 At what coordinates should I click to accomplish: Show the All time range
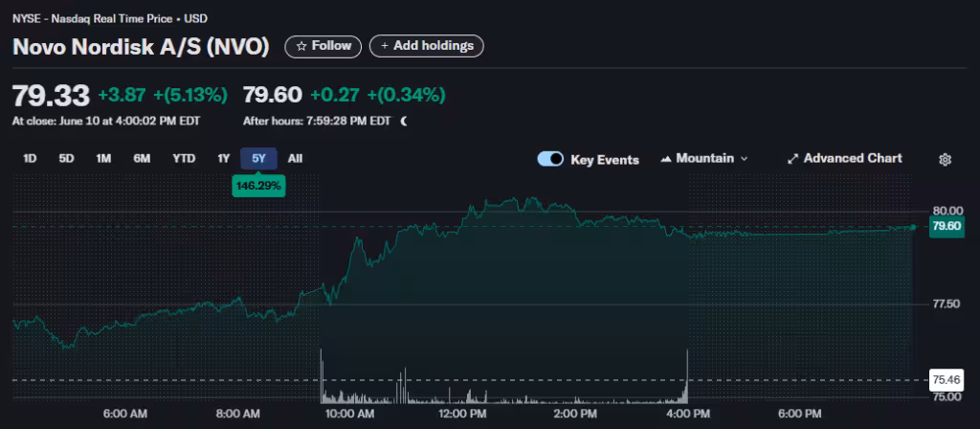295,159
